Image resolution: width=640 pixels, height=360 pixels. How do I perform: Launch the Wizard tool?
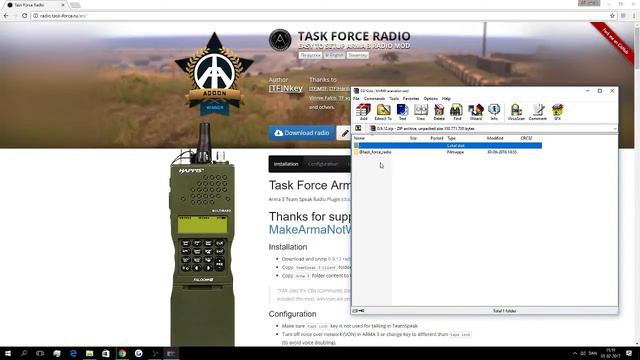point(476,112)
